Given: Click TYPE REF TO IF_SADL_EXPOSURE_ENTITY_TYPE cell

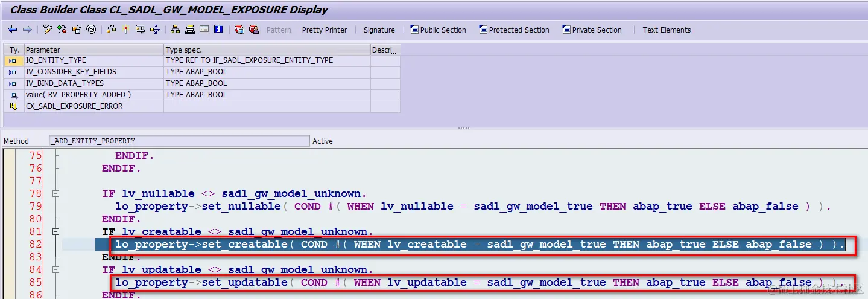Looking at the screenshot, I should pyautogui.click(x=267, y=60).
